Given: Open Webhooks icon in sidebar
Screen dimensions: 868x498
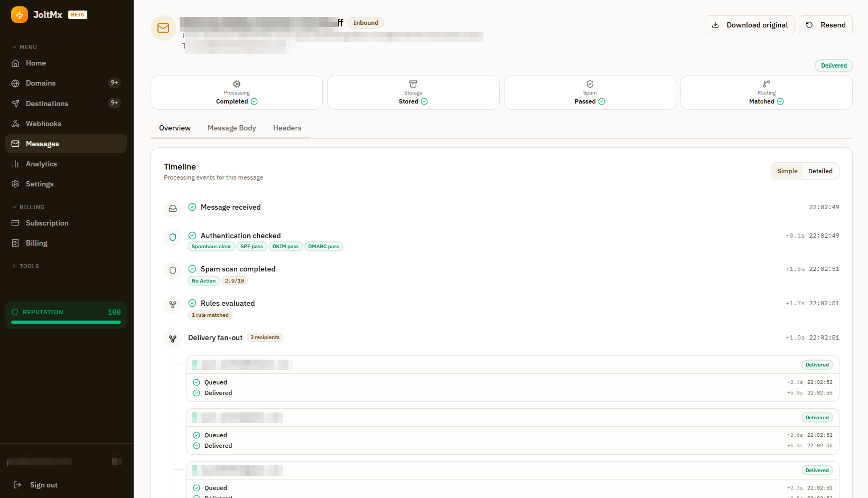Looking at the screenshot, I should coord(15,124).
